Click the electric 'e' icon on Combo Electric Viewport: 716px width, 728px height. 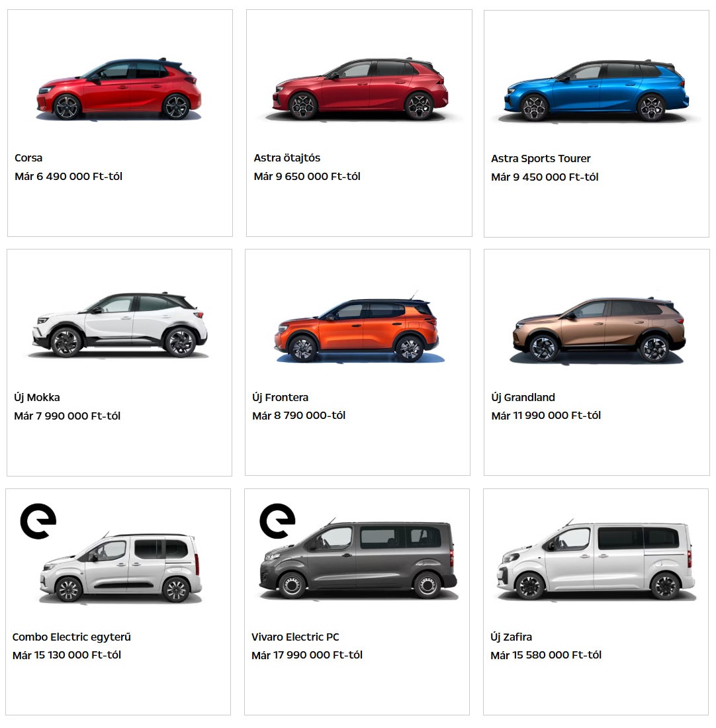[38, 521]
